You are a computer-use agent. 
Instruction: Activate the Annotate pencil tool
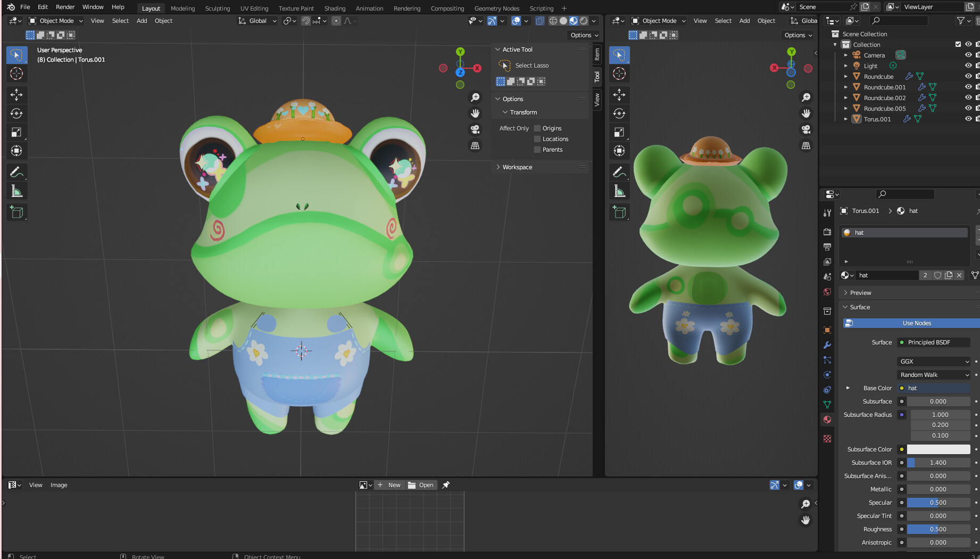(x=16, y=172)
